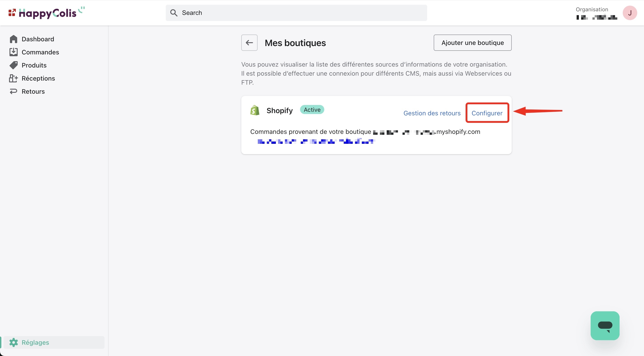Click the Commandes inbox icon
The height and width of the screenshot is (356, 644).
14,52
